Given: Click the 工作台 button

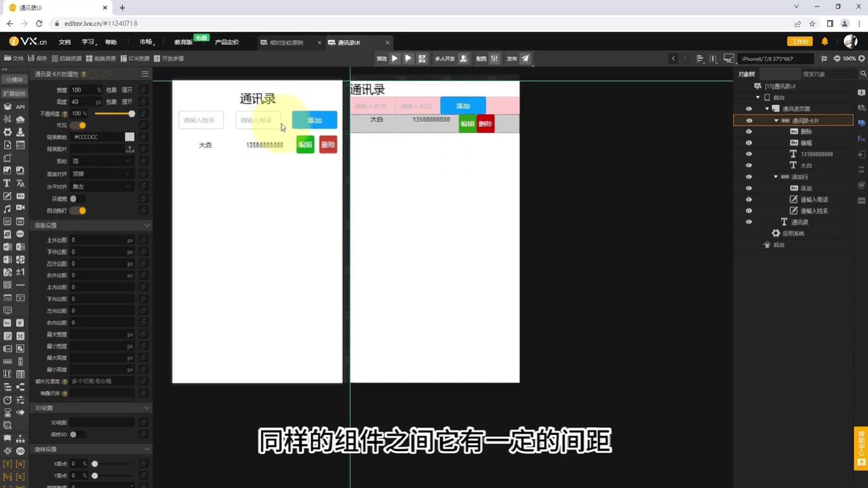Looking at the screenshot, I should click(800, 41).
